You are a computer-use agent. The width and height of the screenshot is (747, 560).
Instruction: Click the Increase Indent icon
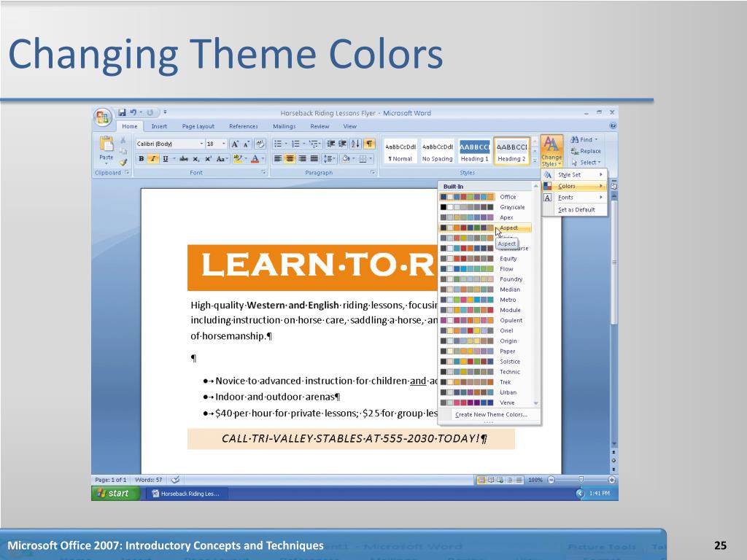coord(342,144)
